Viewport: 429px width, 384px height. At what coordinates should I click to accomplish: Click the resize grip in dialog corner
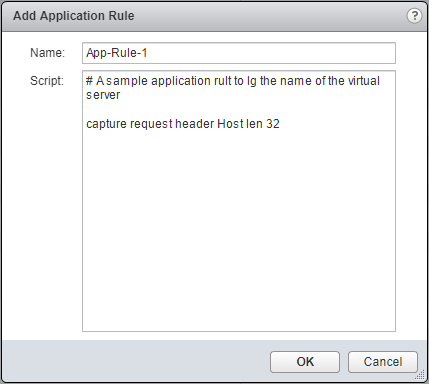(420, 376)
